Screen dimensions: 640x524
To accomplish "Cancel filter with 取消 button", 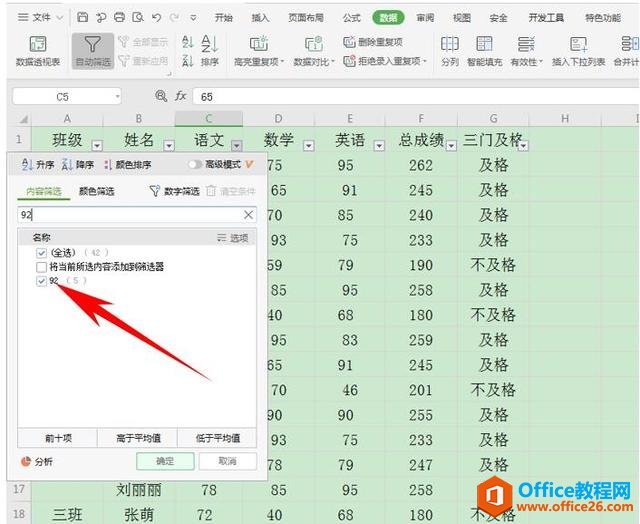I will pos(227,461).
